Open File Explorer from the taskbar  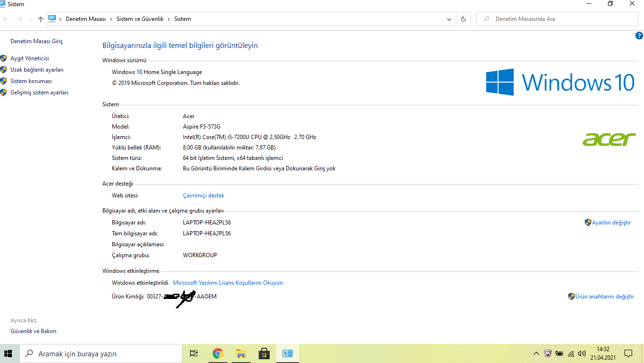click(x=241, y=354)
